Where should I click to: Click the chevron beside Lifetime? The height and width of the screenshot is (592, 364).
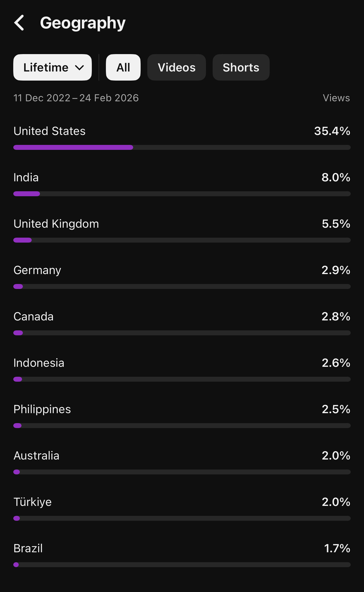[79, 68]
